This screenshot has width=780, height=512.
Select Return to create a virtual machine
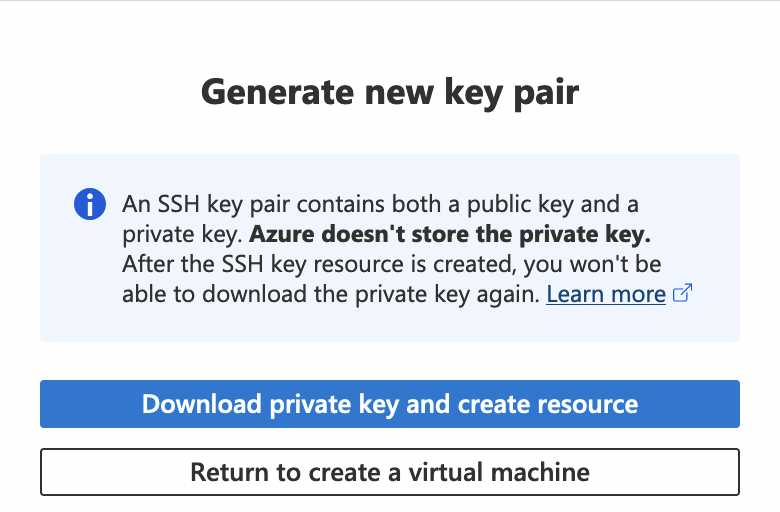pyautogui.click(x=390, y=471)
